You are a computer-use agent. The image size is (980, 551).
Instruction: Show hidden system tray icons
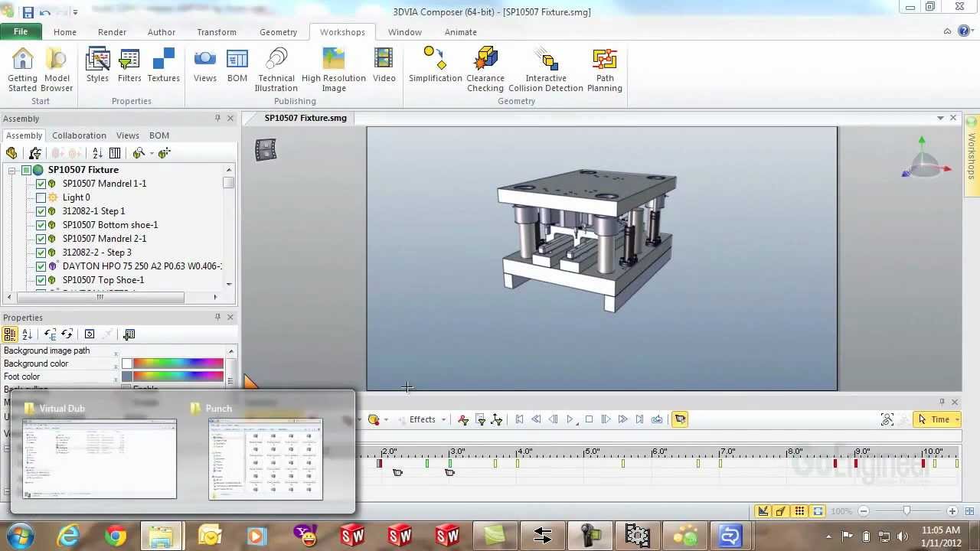click(829, 536)
